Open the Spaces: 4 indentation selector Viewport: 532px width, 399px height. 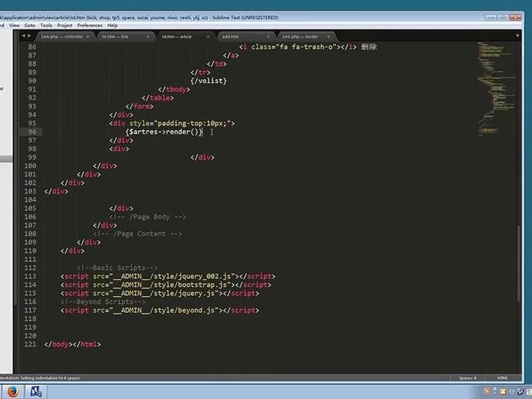click(467, 378)
